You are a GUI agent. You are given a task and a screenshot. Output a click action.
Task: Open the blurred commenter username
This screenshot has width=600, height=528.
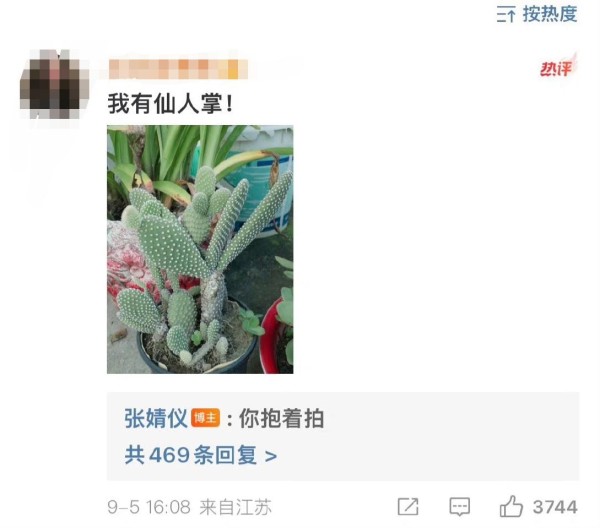(x=178, y=69)
